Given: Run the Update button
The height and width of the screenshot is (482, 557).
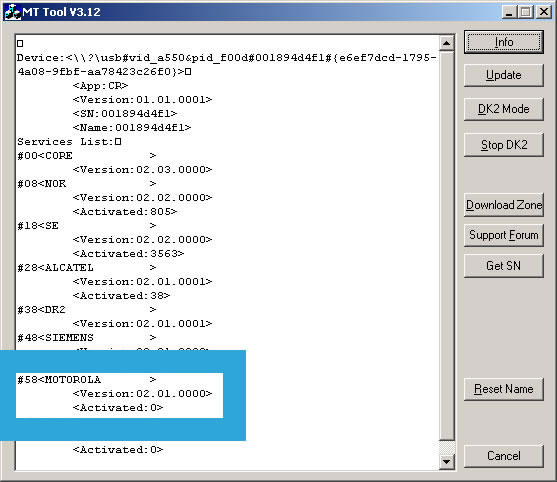Looking at the screenshot, I should pyautogui.click(x=503, y=75).
